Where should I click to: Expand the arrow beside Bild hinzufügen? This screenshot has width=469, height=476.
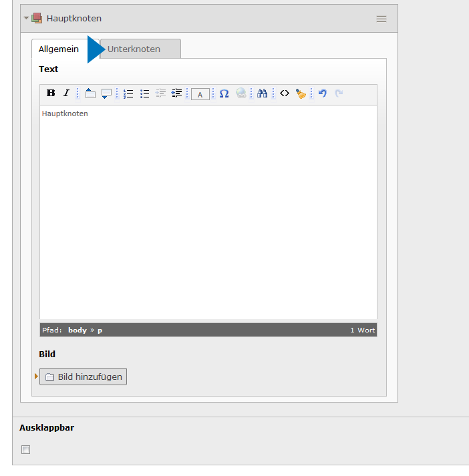[36, 377]
